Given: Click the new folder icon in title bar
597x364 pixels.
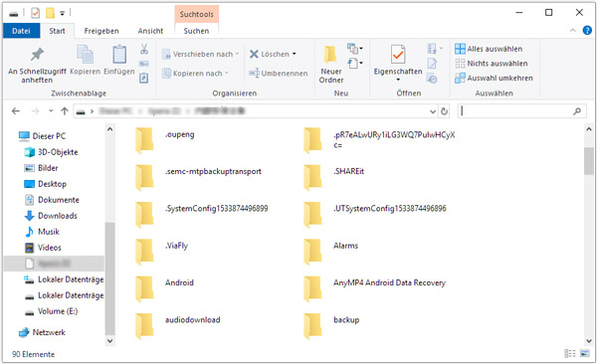Looking at the screenshot, I should point(50,13).
